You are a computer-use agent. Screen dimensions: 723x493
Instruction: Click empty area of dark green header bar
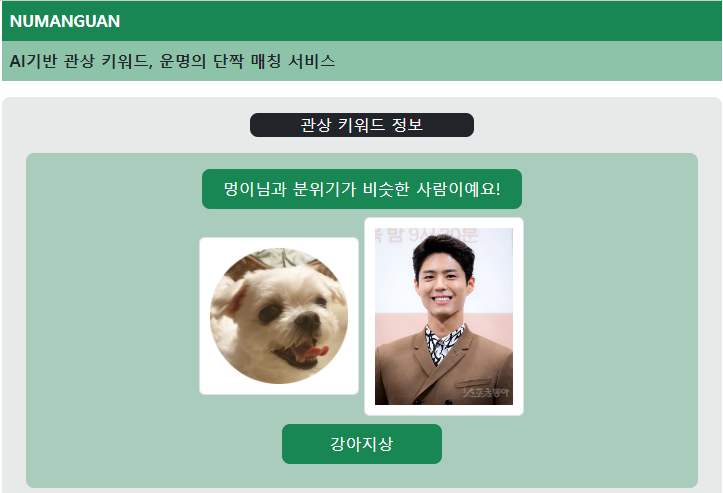pyautogui.click(x=415, y=21)
